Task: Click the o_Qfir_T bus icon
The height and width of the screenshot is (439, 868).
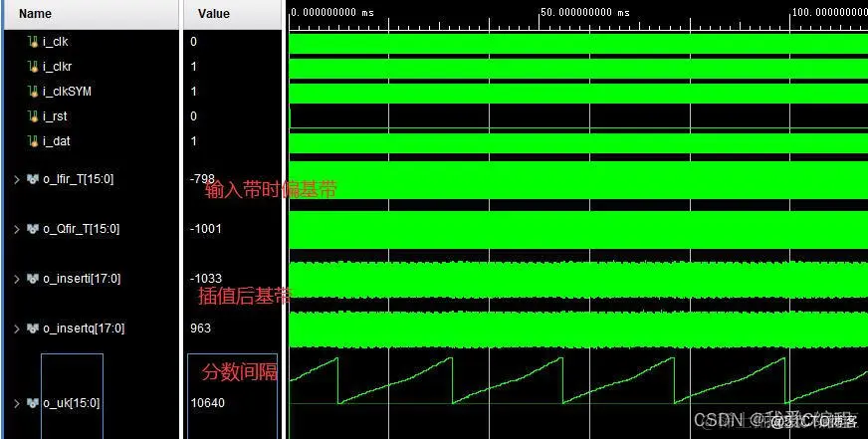Action: pos(33,229)
